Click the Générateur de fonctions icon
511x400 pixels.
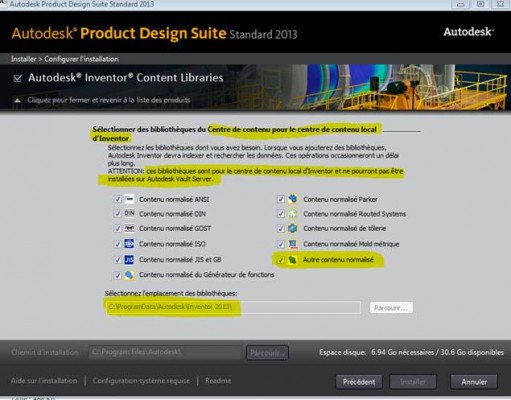pos(129,275)
